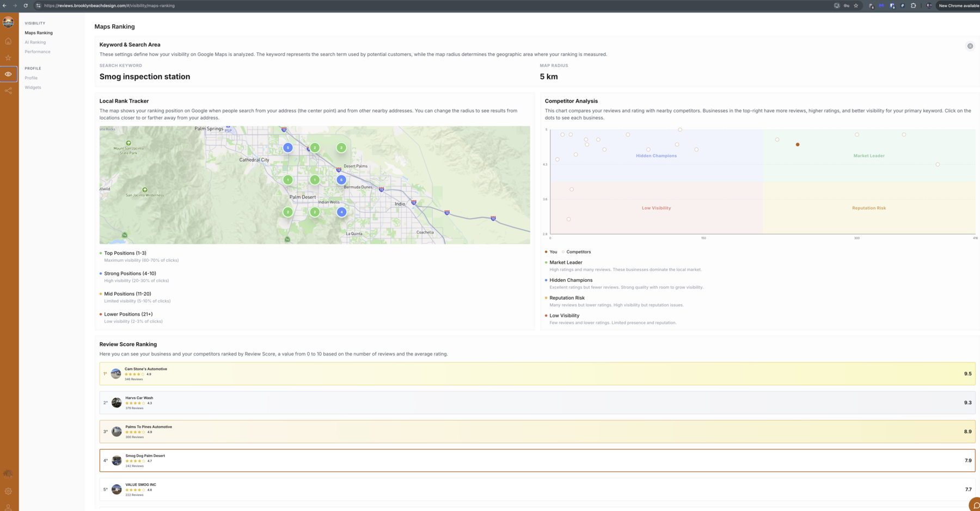Image resolution: width=980 pixels, height=511 pixels.
Task: Open the Chrome profile avatar
Action: (929, 5)
